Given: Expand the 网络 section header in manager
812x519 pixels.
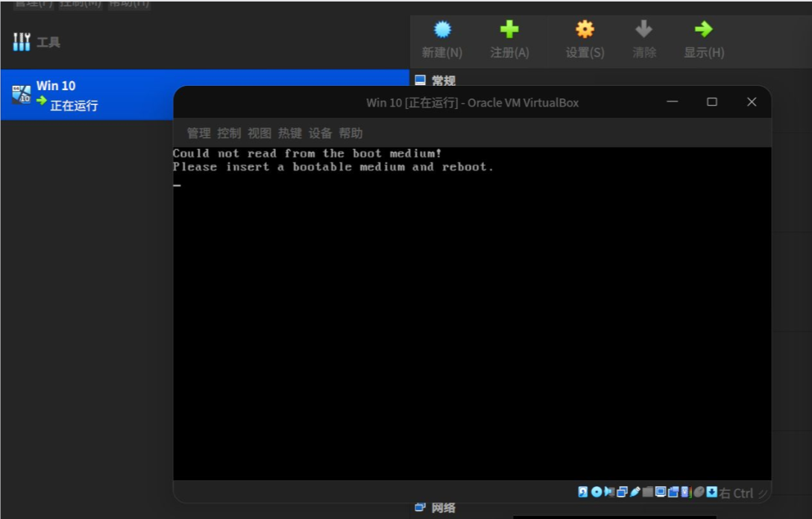Looking at the screenshot, I should click(435, 508).
